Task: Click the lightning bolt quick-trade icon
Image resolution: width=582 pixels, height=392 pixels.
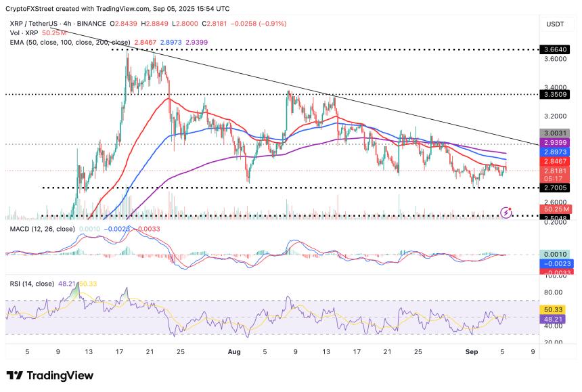Action: click(506, 211)
